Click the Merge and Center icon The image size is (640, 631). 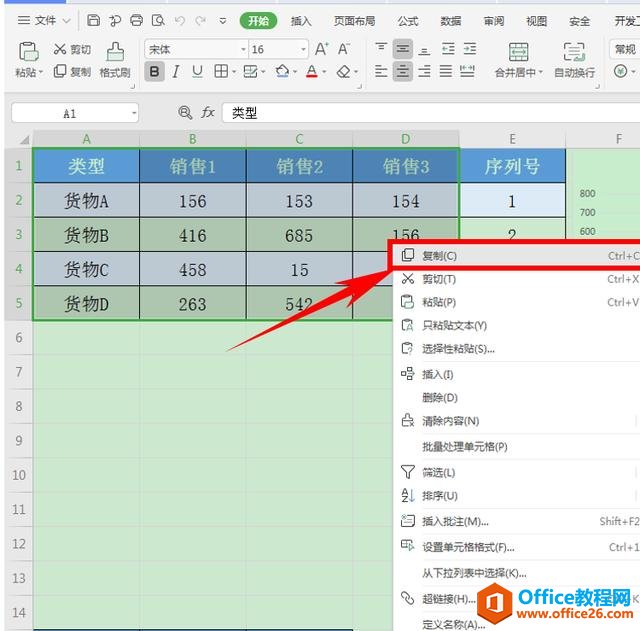(518, 52)
